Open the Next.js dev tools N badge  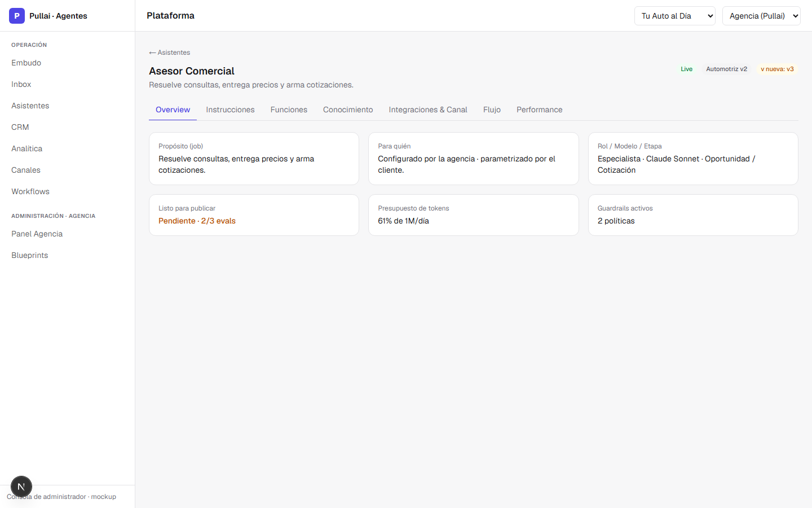tap(21, 487)
